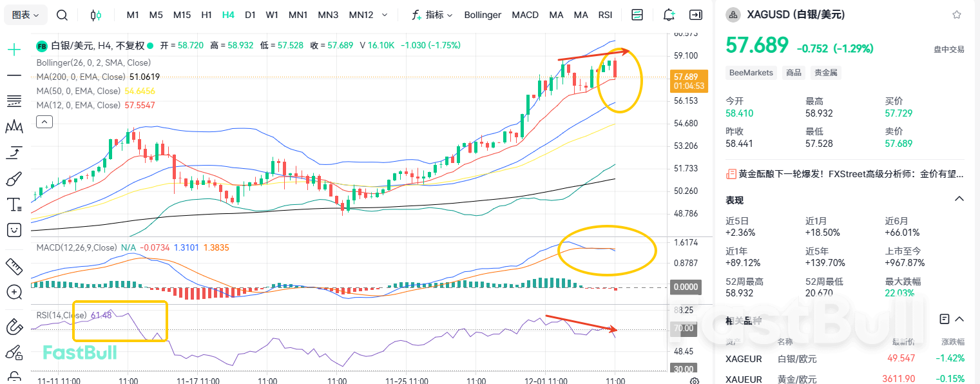The height and width of the screenshot is (384, 980).
Task: Select the ruler measurement tool
Action: (x=13, y=266)
